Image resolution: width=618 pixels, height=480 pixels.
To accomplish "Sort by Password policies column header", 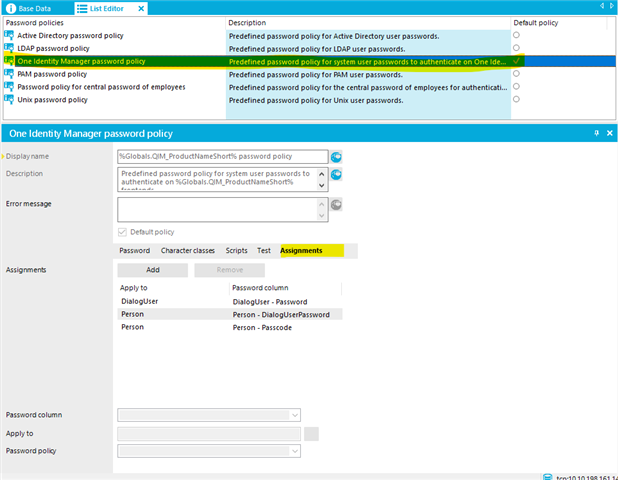I will (x=114, y=23).
